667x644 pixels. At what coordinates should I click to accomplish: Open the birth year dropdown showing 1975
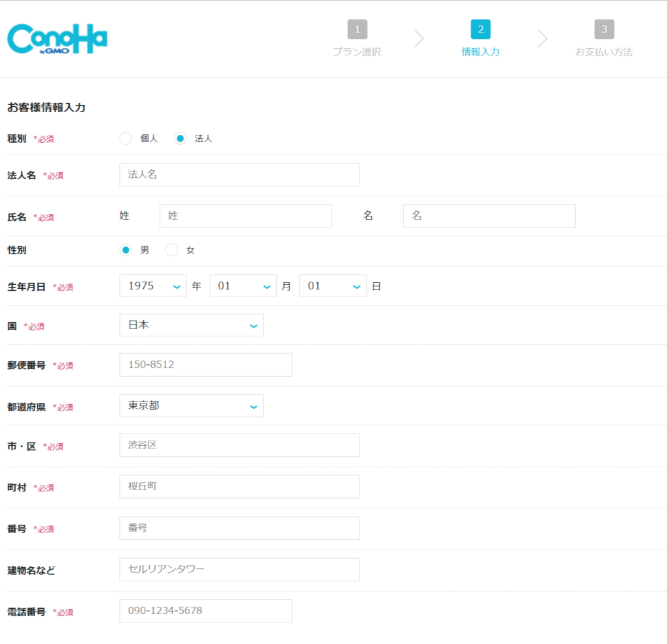(x=152, y=285)
